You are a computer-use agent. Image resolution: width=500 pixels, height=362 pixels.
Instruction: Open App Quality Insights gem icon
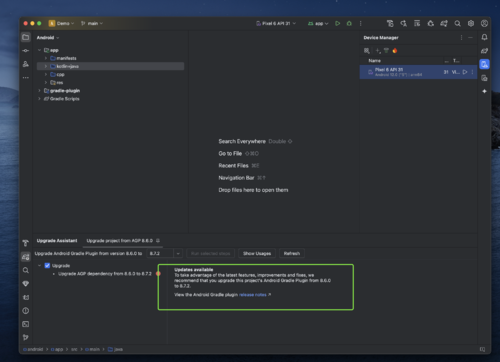26,284
